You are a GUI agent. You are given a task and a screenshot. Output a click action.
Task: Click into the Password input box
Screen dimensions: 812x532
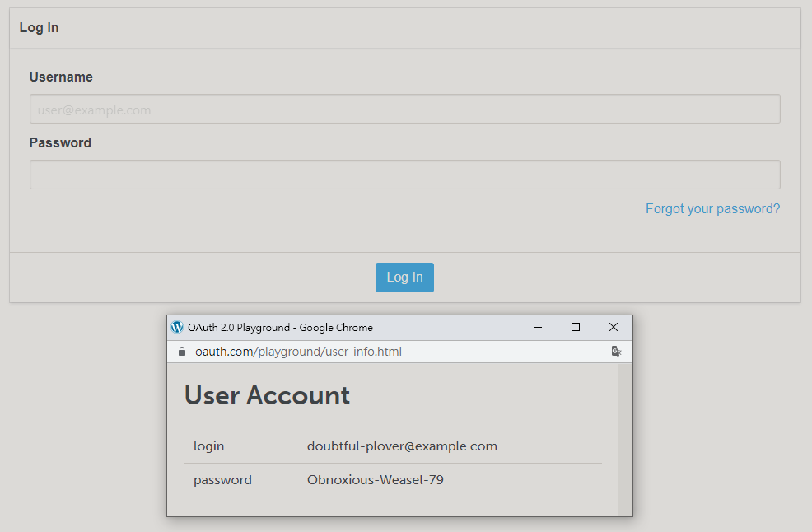coord(404,175)
